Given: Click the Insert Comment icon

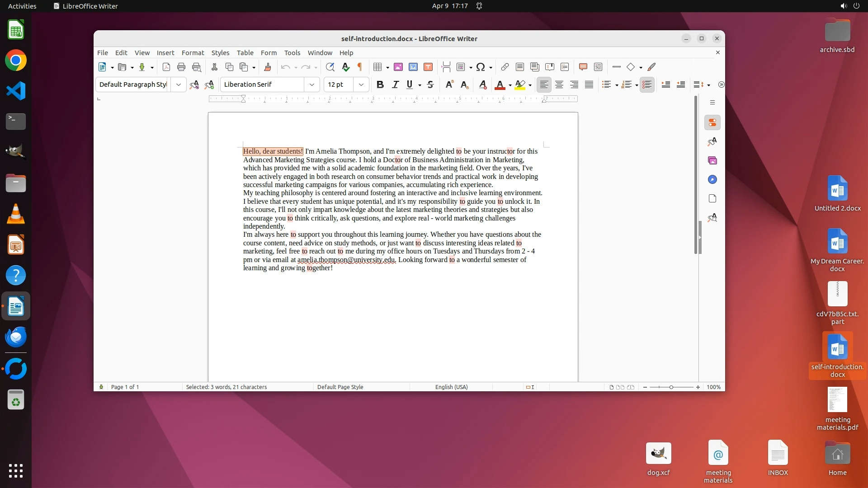Looking at the screenshot, I should coord(583,67).
